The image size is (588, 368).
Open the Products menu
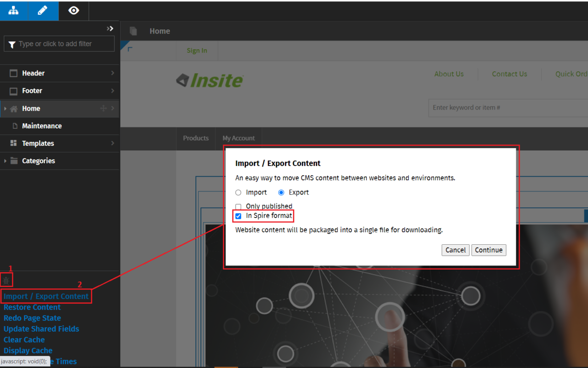196,138
